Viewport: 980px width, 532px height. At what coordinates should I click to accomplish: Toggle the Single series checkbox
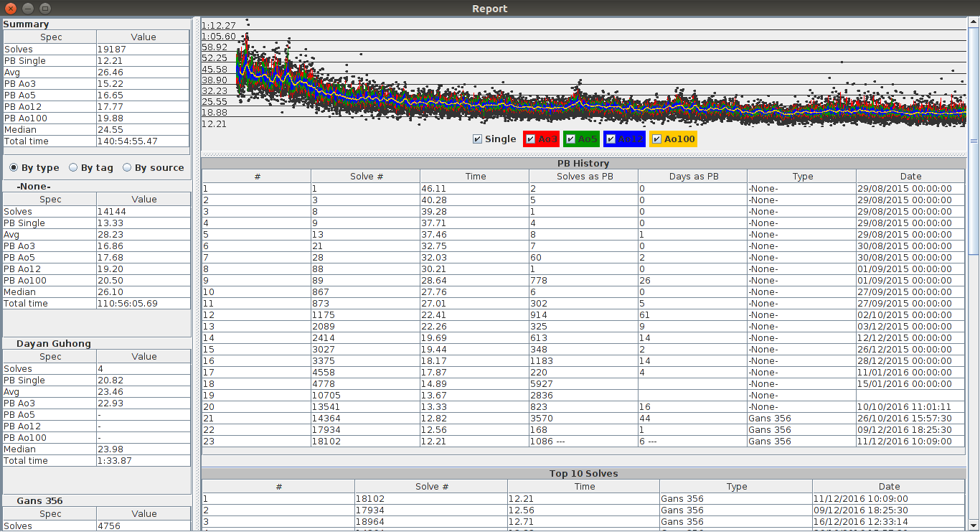click(x=494, y=139)
